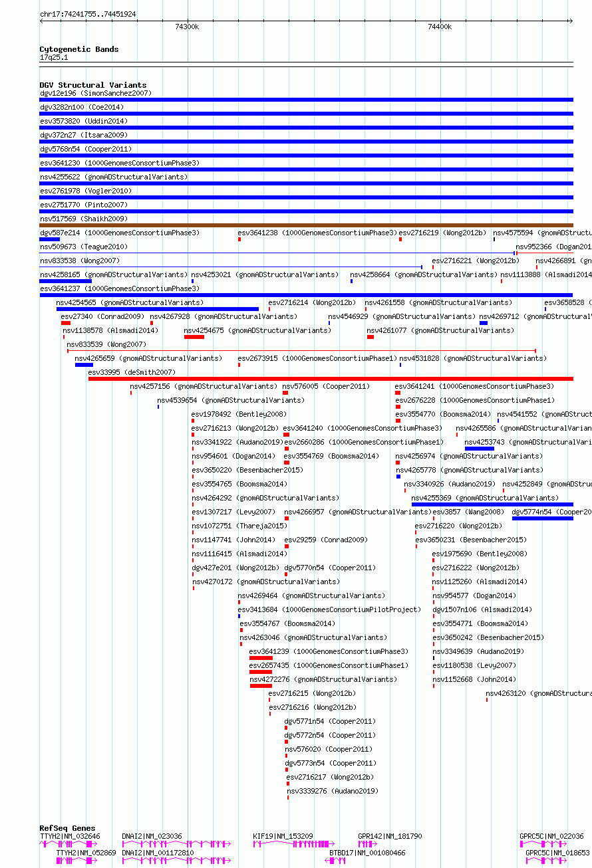The width and height of the screenshot is (592, 868).
Task: Select the blue dgv5774n54 (Cooper2011) bar
Action: [x=543, y=518]
